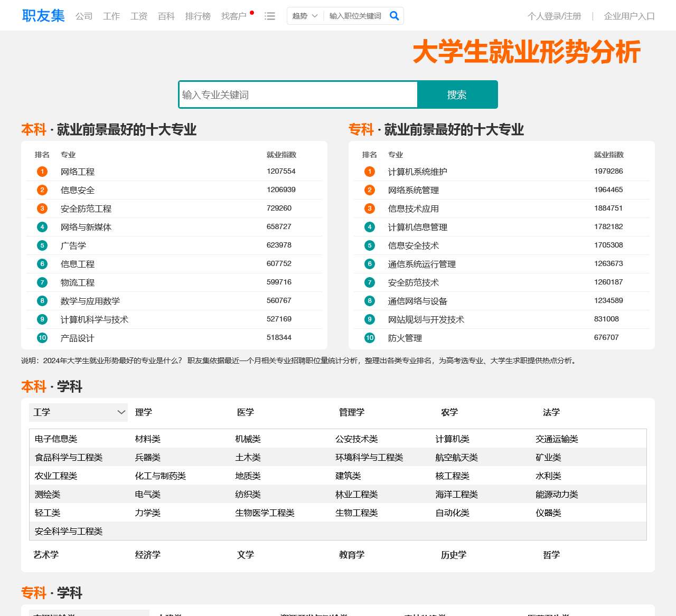Click rank 1 badge beside 网络工程

point(42,172)
